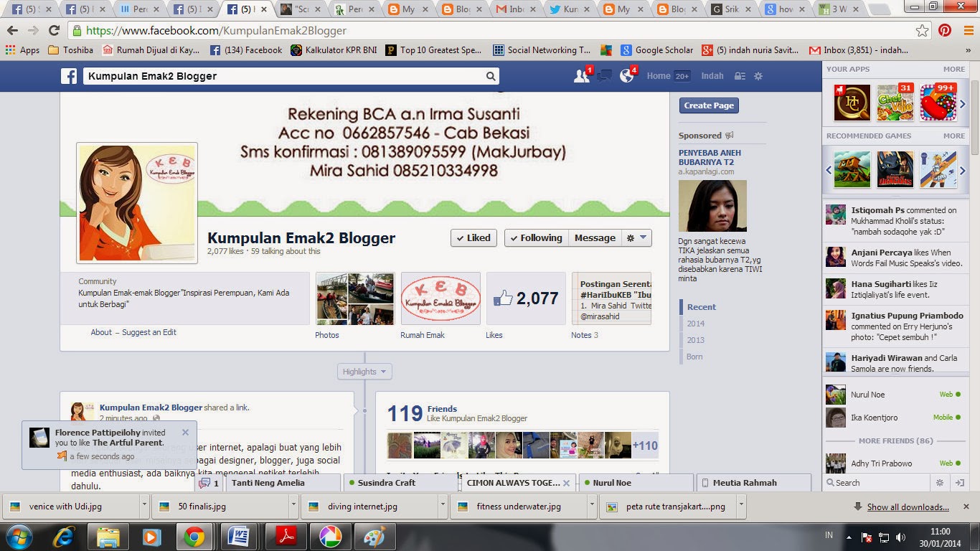The height and width of the screenshot is (551, 980).
Task: Open the About link
Action: (101, 332)
